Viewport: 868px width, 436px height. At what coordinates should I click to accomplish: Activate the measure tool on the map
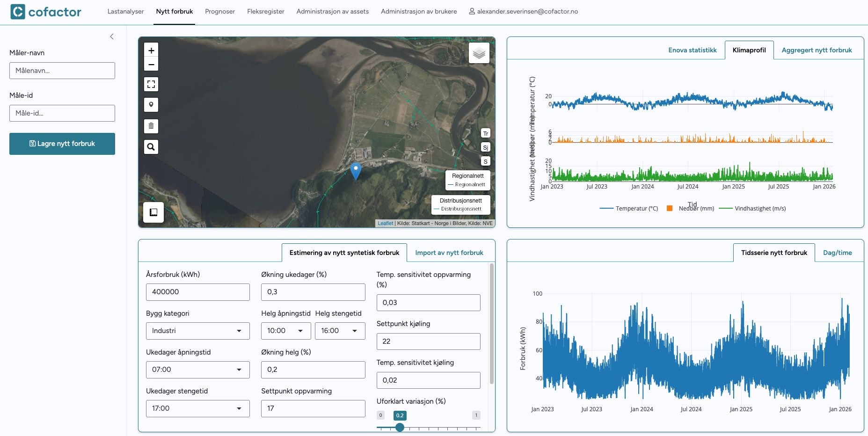click(153, 212)
